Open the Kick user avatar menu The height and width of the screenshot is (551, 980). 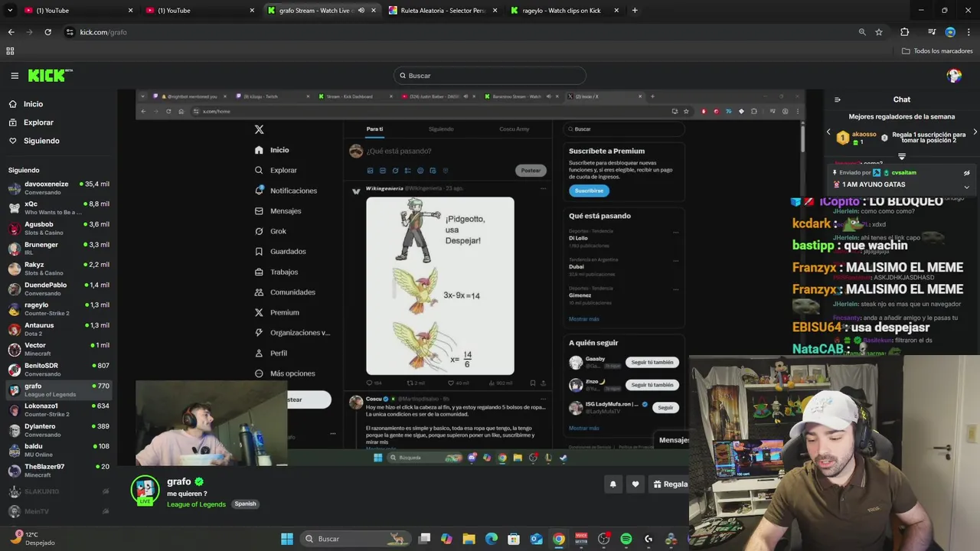[x=954, y=75]
